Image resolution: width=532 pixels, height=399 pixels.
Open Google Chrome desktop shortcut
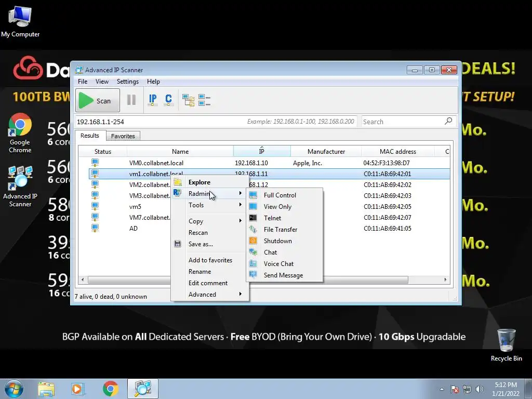(x=20, y=133)
